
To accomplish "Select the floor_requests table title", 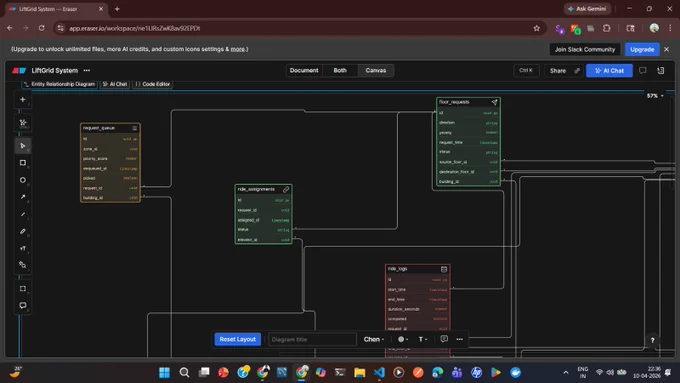I will coord(454,102).
